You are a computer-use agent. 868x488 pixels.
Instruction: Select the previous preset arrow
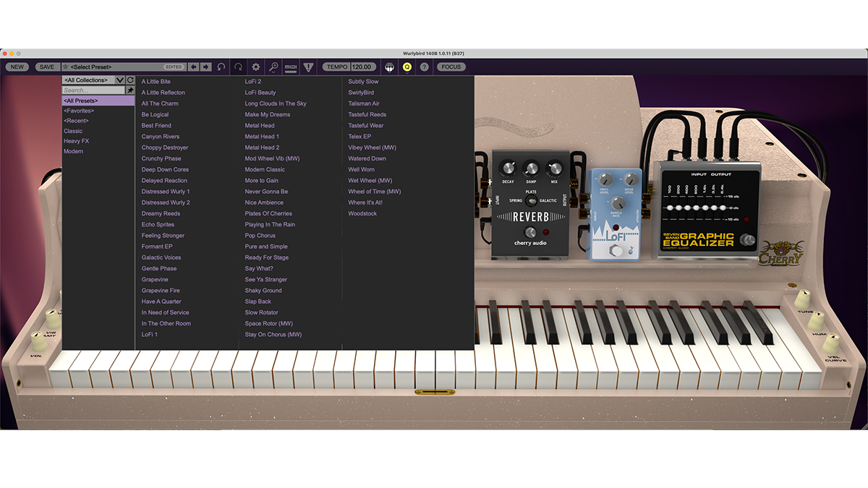pyautogui.click(x=193, y=67)
